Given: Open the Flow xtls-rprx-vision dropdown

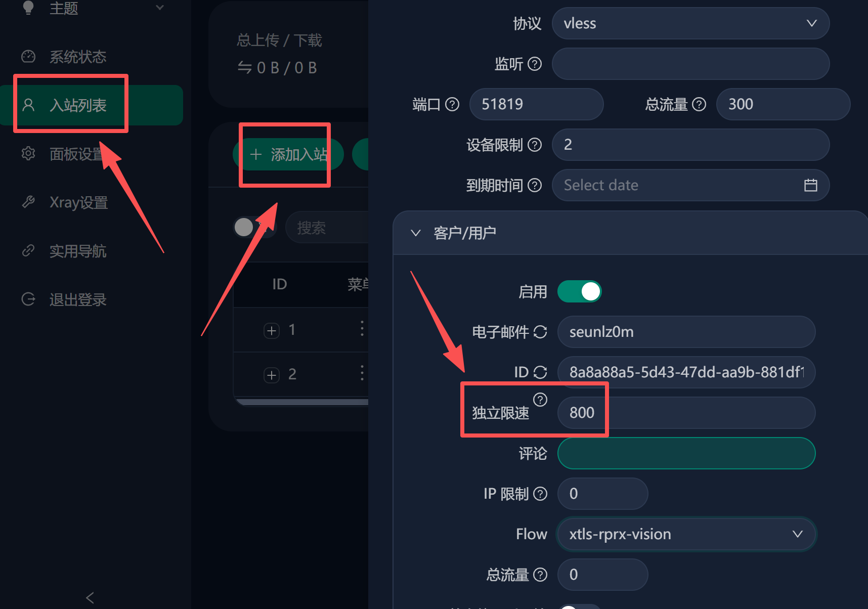Looking at the screenshot, I should tap(686, 534).
